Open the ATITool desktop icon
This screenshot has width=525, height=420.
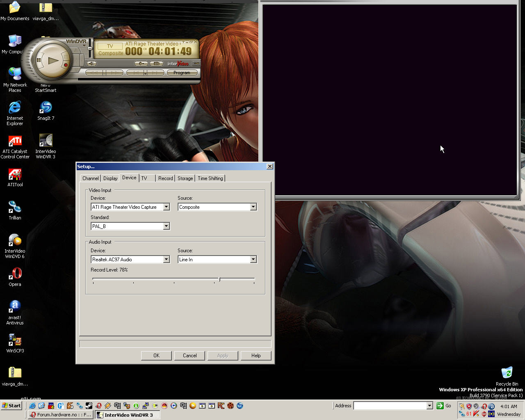point(15,178)
